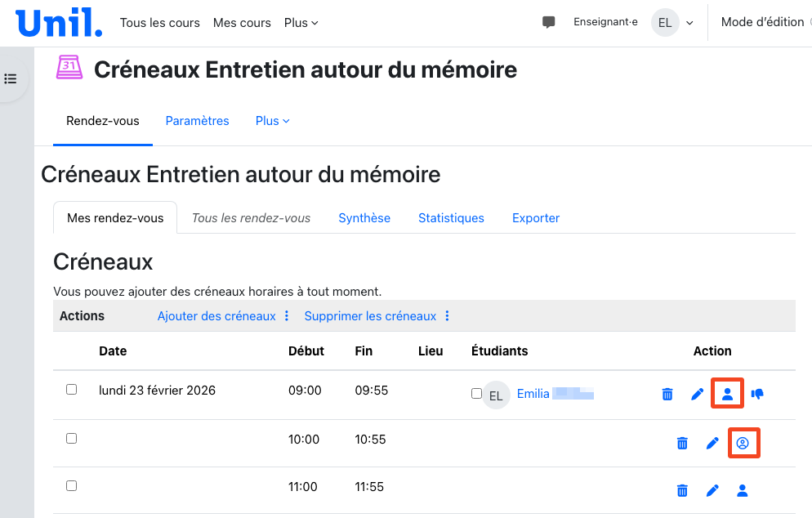Open student Emilia's profile link
812x518 pixels.
[533, 394]
